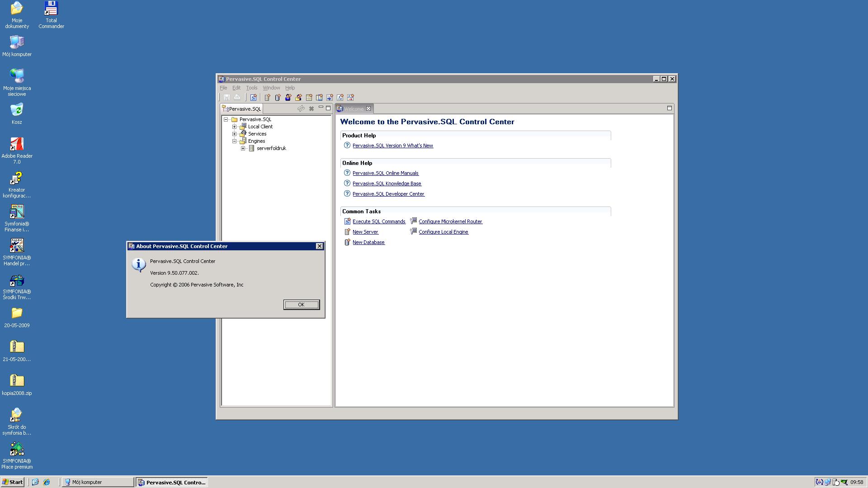Select kopia2008.zip desktop file
868x488 pixels.
(17, 385)
